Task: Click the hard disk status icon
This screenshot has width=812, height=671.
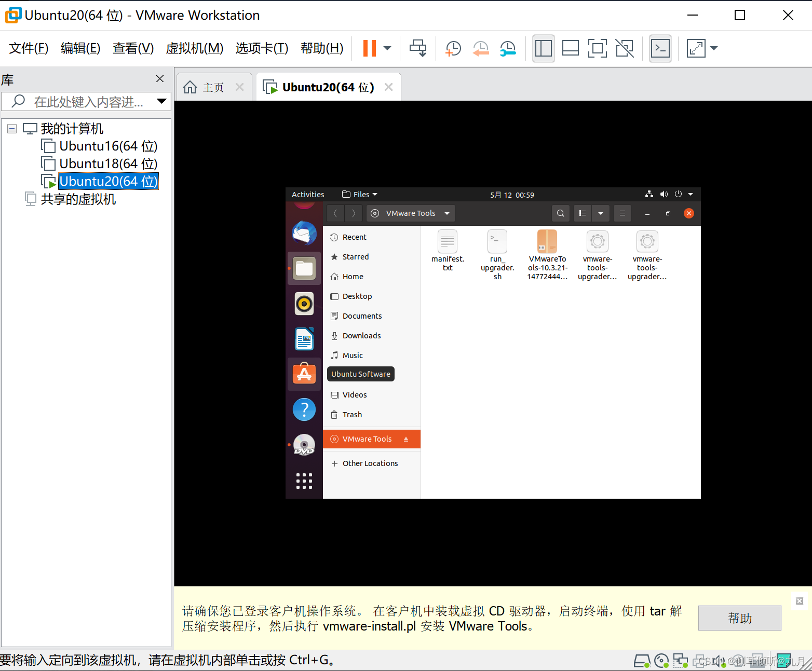Action: (x=642, y=661)
